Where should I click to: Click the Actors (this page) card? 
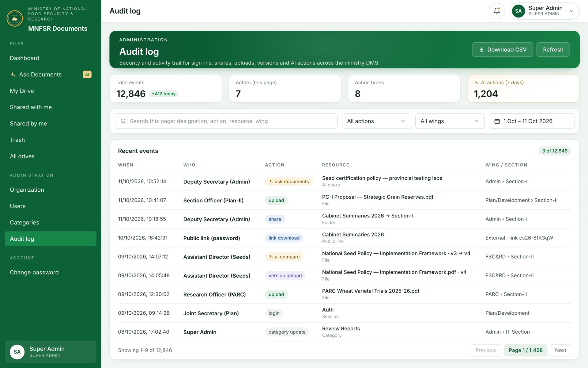coord(285,88)
